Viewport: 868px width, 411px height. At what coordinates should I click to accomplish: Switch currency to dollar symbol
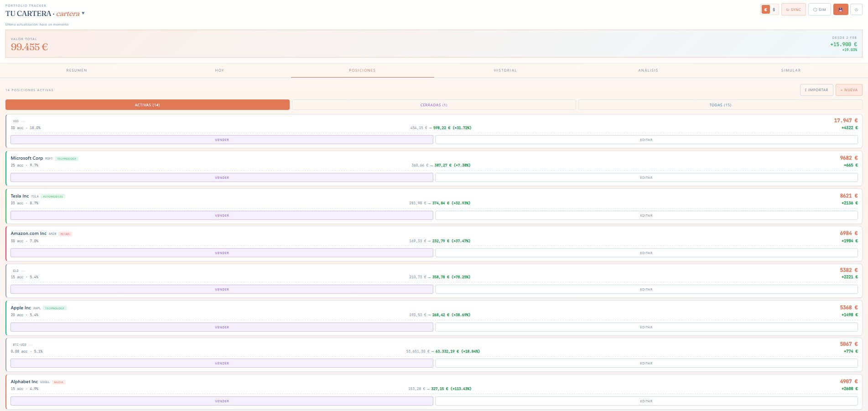click(x=774, y=10)
